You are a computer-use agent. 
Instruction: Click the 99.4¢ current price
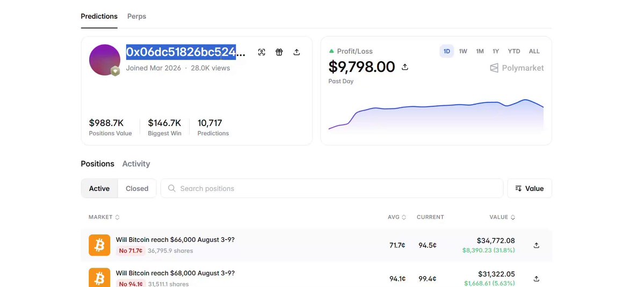click(x=428, y=279)
